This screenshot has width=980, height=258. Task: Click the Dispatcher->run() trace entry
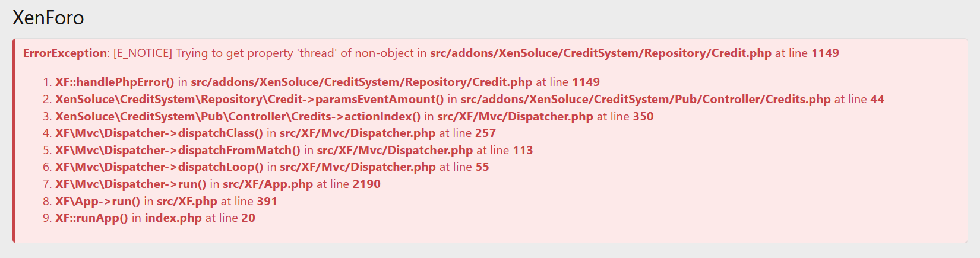click(x=131, y=184)
